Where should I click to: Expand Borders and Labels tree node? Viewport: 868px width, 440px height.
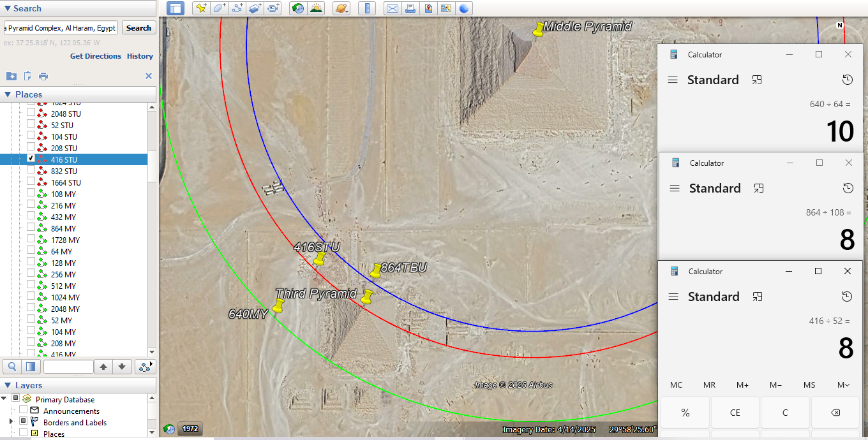(x=11, y=422)
